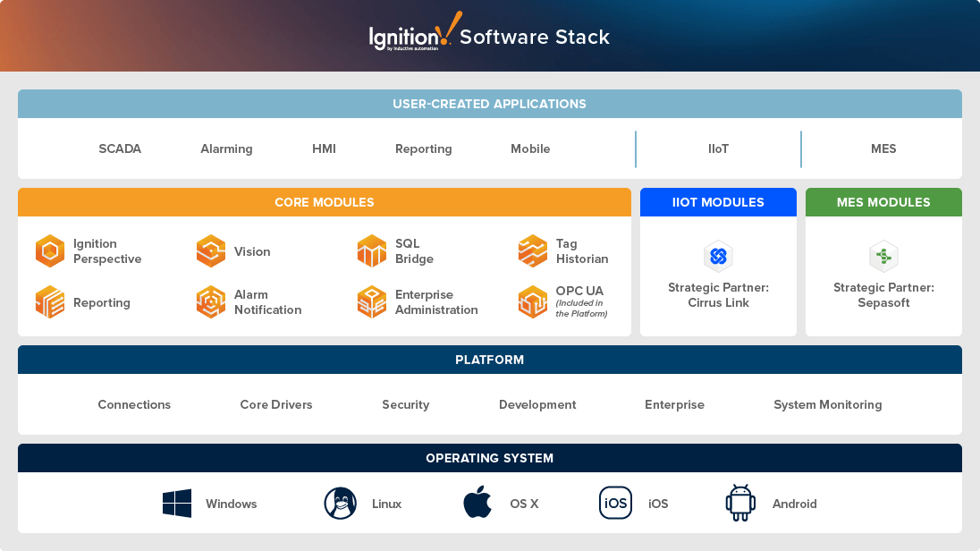Open the Tag Historian module icon
The width and height of the screenshot is (980, 551).
533,251
